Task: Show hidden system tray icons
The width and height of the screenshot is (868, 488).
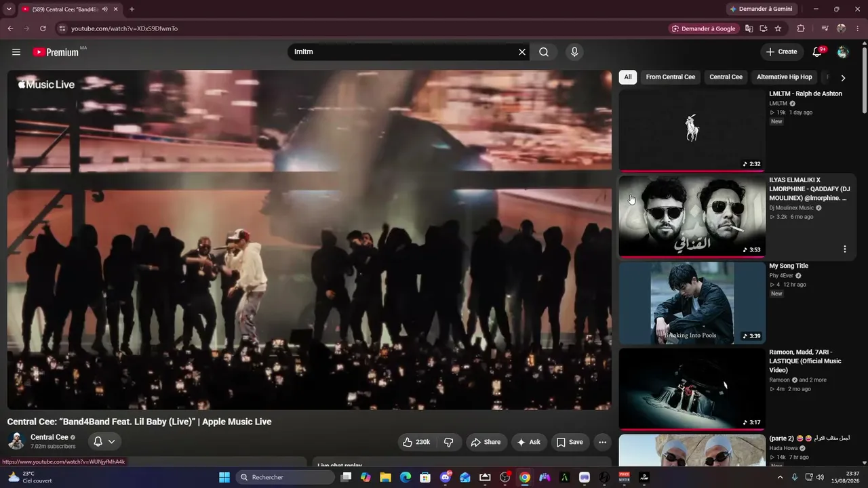Action: (x=780, y=477)
